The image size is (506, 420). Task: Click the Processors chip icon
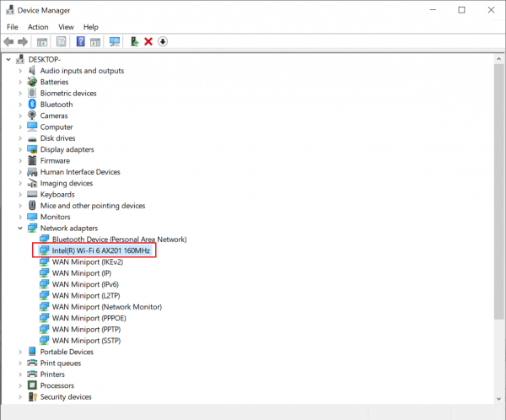32,385
